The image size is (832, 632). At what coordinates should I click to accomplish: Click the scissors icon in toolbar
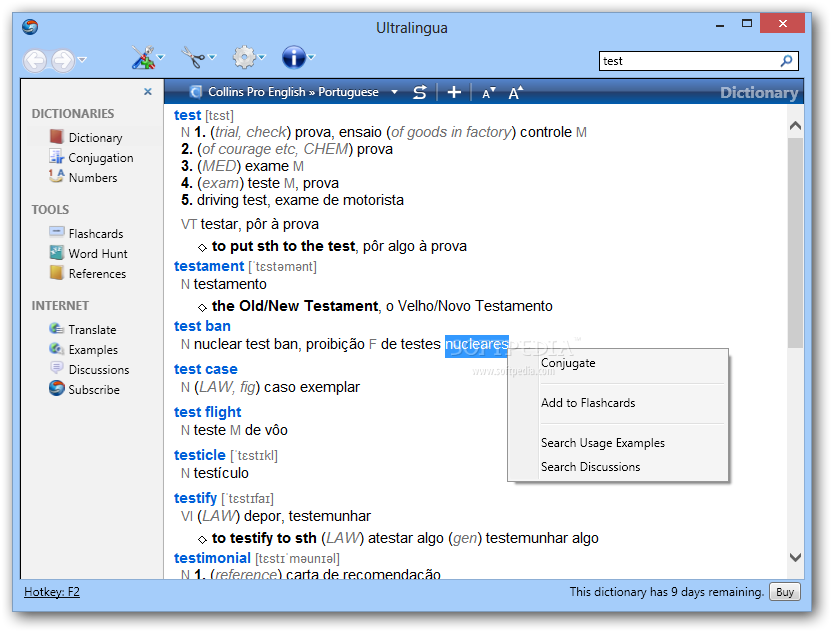193,57
